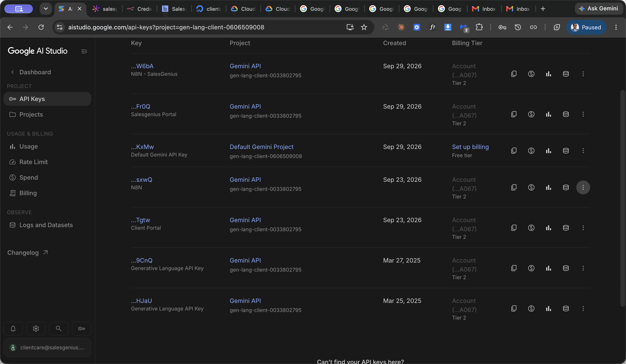The height and width of the screenshot is (364, 626).
Task: Open spend for the ...sxwQ key
Action: [531, 187]
